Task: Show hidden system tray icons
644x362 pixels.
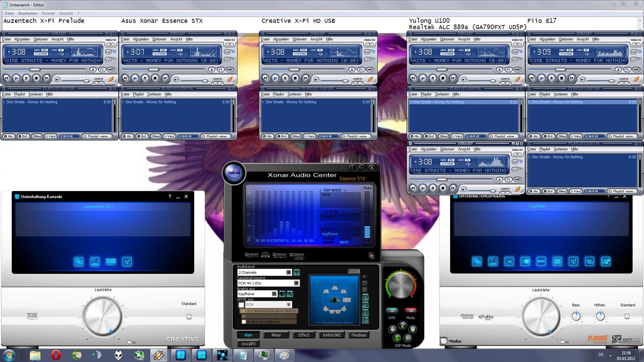Action: pos(610,355)
